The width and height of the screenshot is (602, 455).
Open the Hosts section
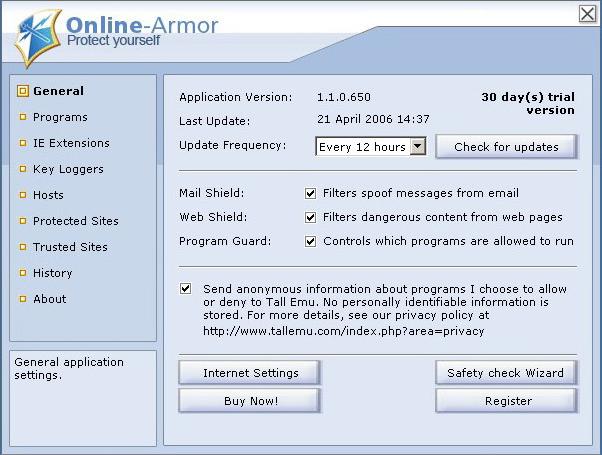click(48, 195)
